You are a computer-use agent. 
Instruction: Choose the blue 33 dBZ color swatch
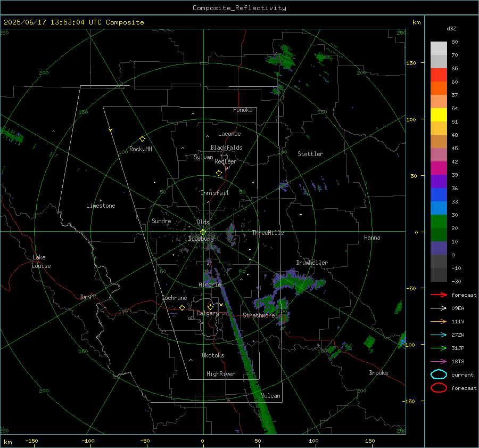(x=439, y=194)
